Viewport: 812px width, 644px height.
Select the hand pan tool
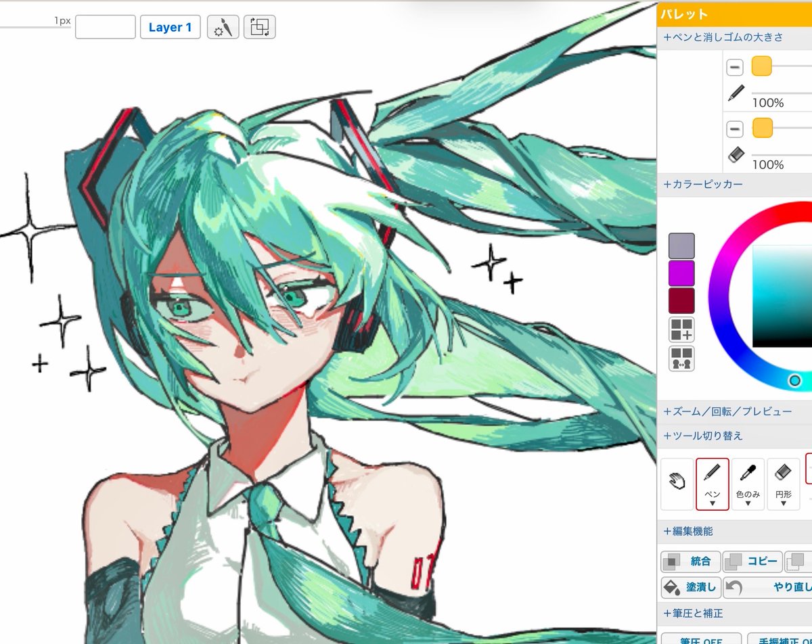(x=677, y=484)
